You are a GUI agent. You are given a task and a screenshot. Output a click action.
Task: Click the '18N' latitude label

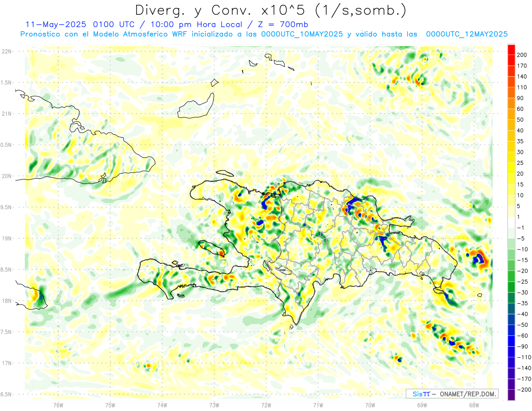[7, 301]
